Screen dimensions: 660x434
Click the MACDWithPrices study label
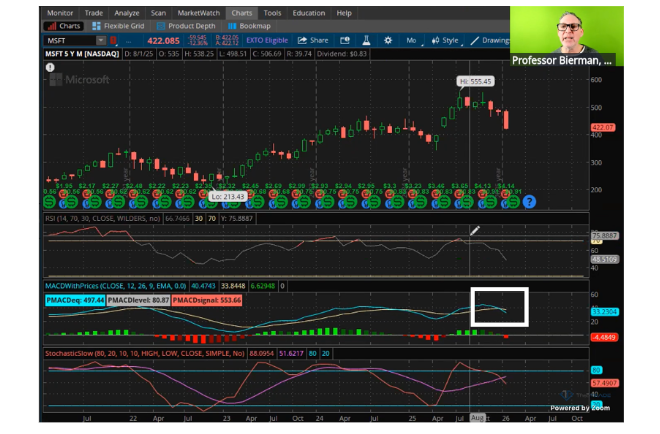coord(115,286)
